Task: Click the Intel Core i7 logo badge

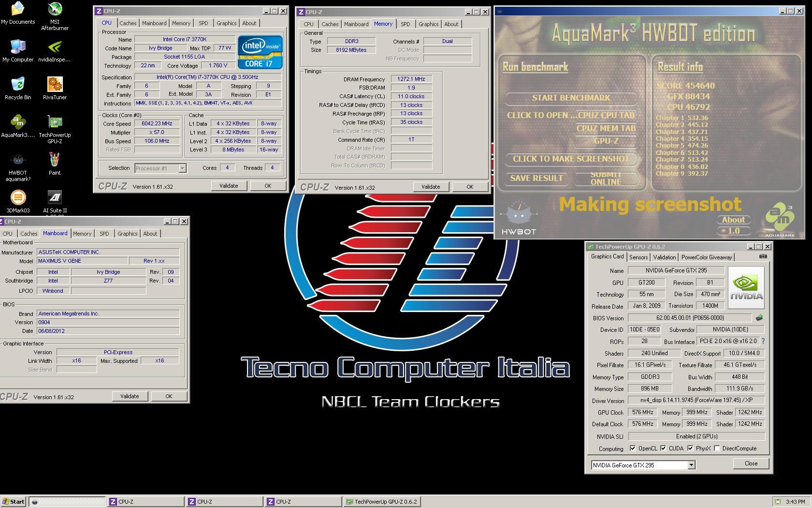Action: [x=260, y=52]
